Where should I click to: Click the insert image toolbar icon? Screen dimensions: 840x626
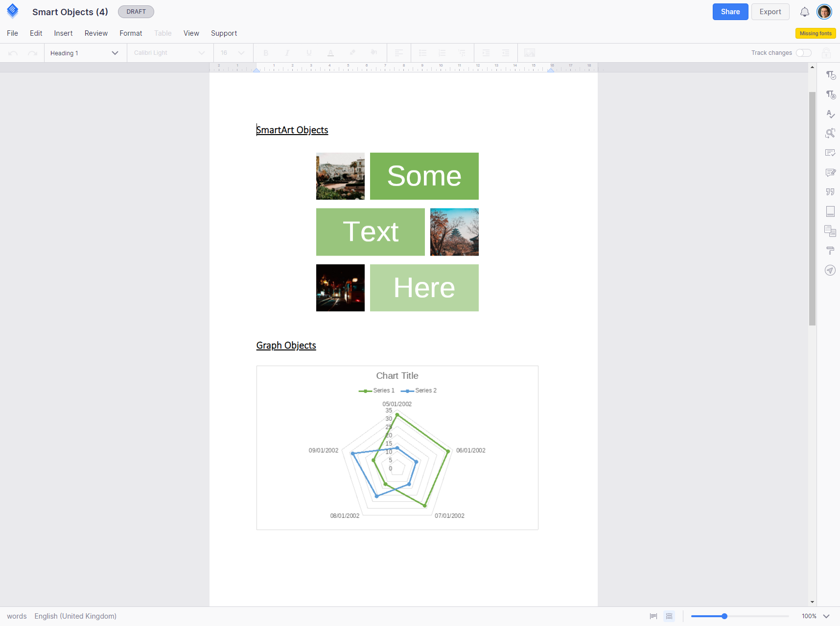[530, 53]
